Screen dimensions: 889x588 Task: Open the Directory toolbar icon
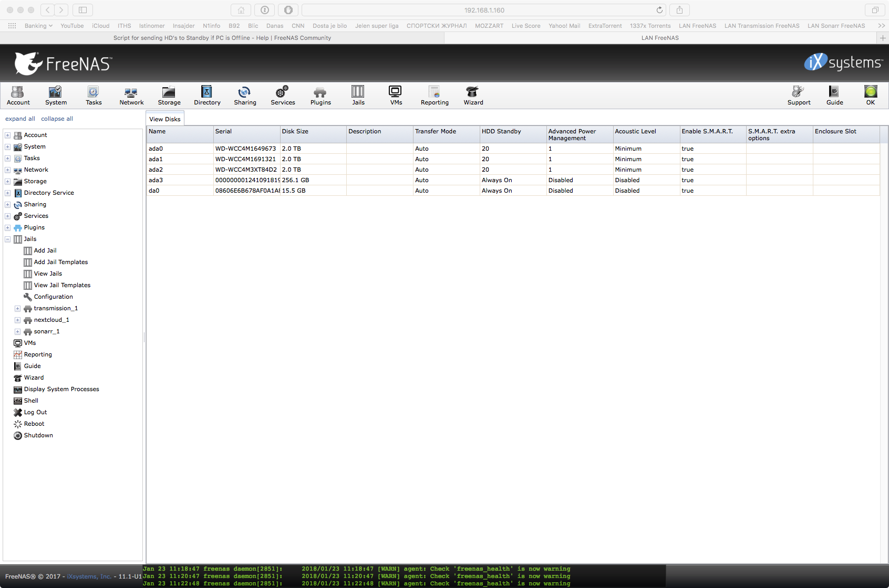click(x=207, y=96)
